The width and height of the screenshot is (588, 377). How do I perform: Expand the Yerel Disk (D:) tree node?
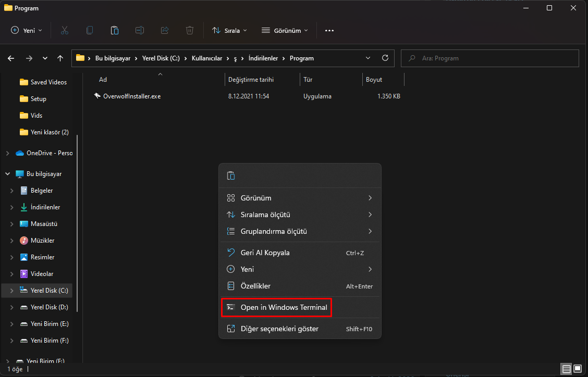(11, 307)
